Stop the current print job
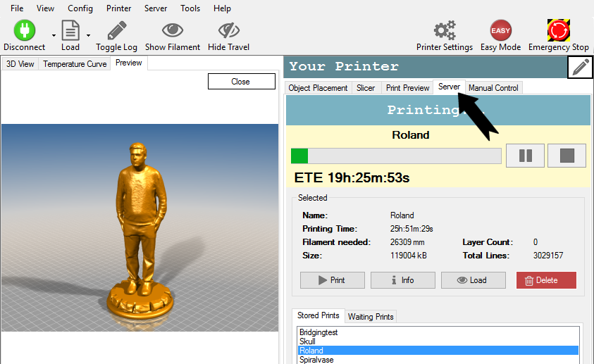 pyautogui.click(x=567, y=156)
